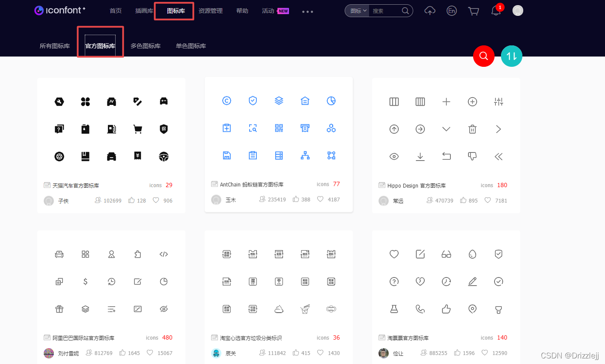Open the 帮助 menu

[242, 11]
